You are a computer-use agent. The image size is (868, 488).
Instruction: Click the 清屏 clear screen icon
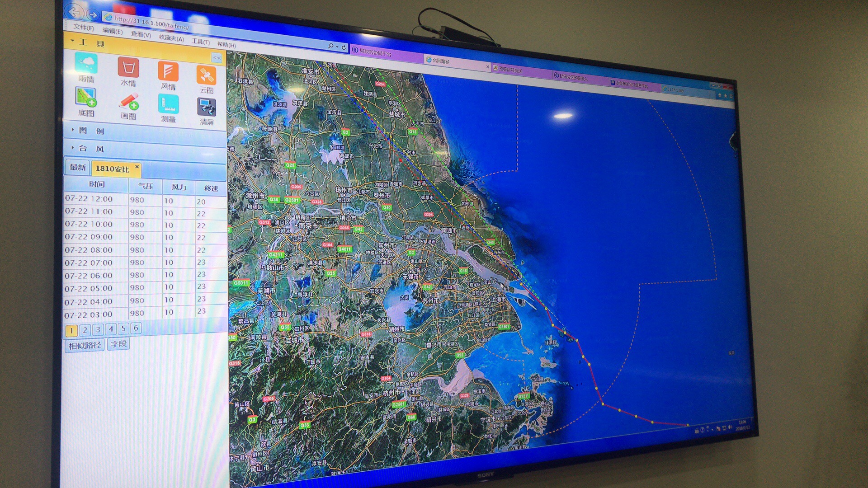206,108
